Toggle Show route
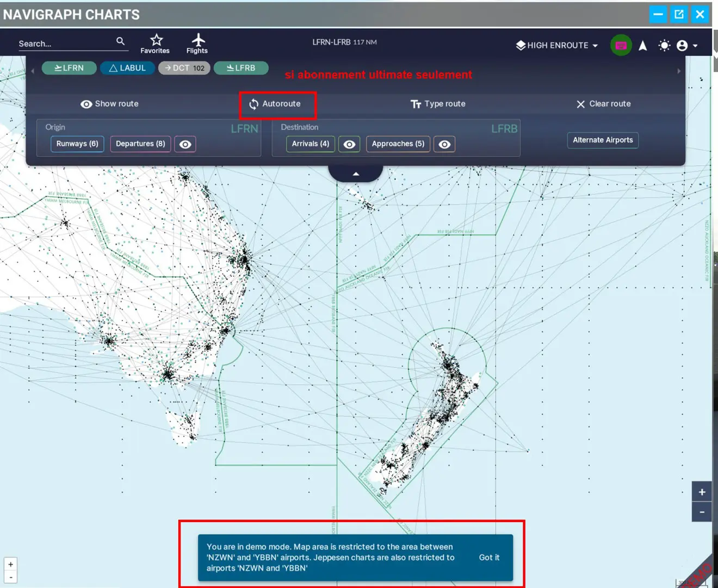The height and width of the screenshot is (588, 718). [x=109, y=104]
